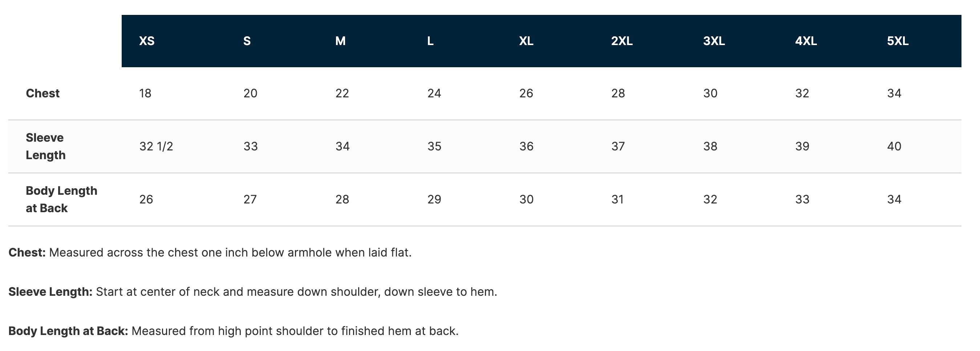
Task: Click the XS sleeve length value 32 1/2
Action: [x=156, y=146]
